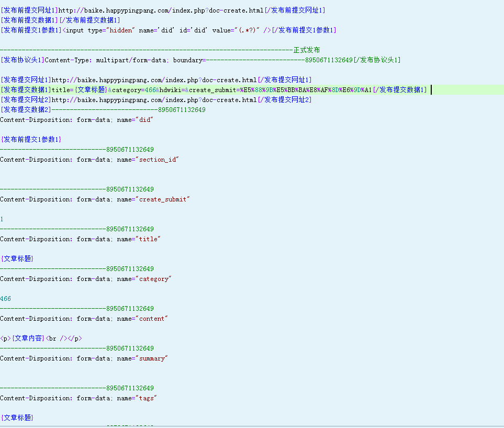Click the form-data name="category" line
This screenshot has height=428, width=504.
(85, 279)
